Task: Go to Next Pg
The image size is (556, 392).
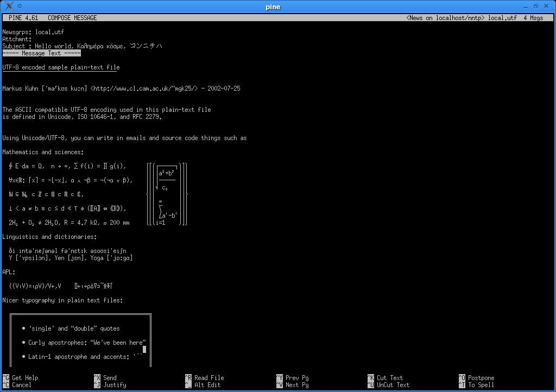Action: [293, 385]
